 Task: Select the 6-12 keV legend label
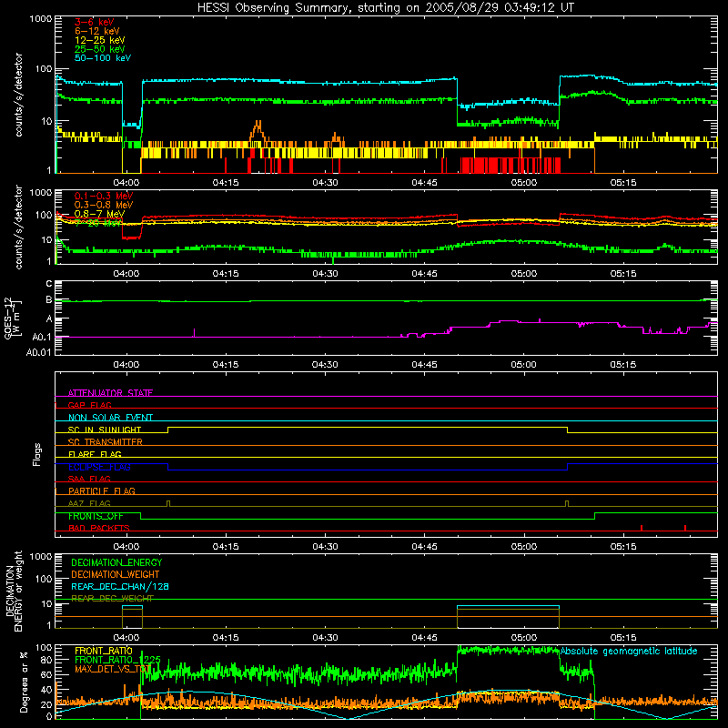[x=97, y=31]
